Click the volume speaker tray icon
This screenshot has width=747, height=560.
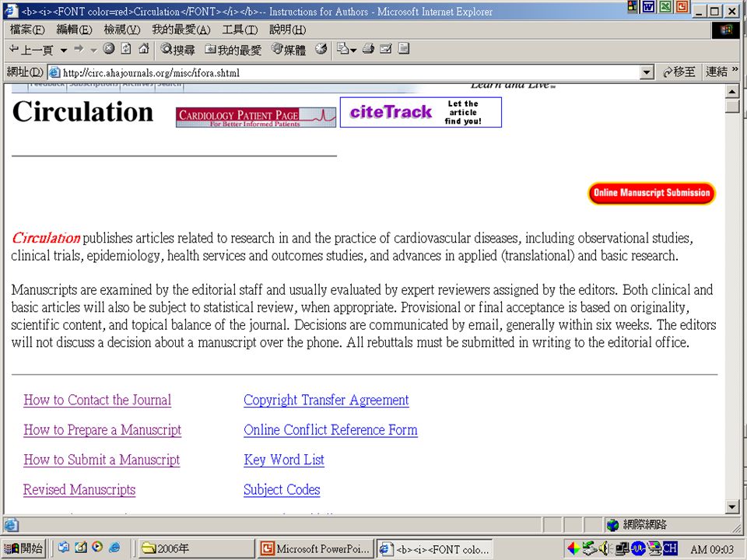pos(604,548)
